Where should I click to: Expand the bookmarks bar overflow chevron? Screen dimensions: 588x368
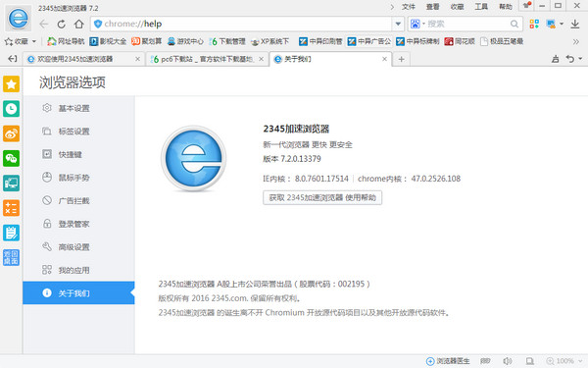coord(576,41)
